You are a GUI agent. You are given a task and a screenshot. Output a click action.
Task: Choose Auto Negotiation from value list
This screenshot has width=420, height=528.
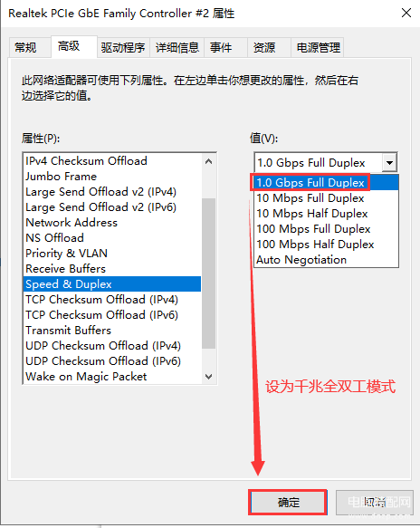pos(326,260)
